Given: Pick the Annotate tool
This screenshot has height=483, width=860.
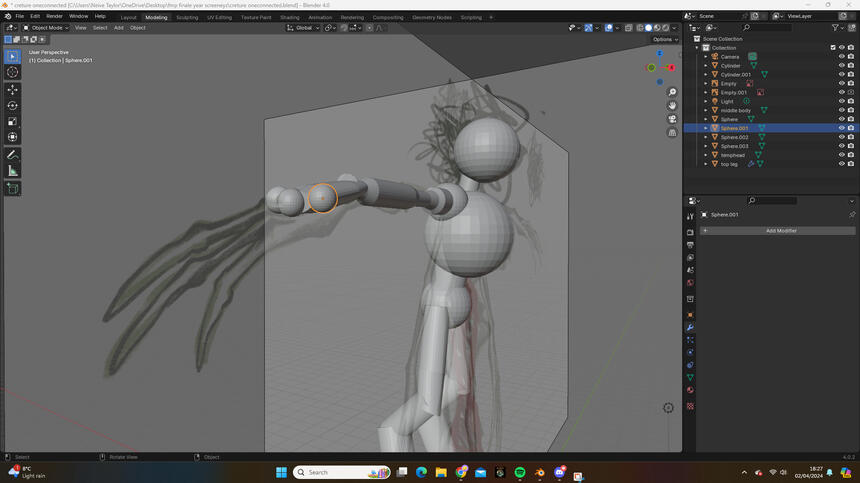Looking at the screenshot, I should click(x=12, y=155).
